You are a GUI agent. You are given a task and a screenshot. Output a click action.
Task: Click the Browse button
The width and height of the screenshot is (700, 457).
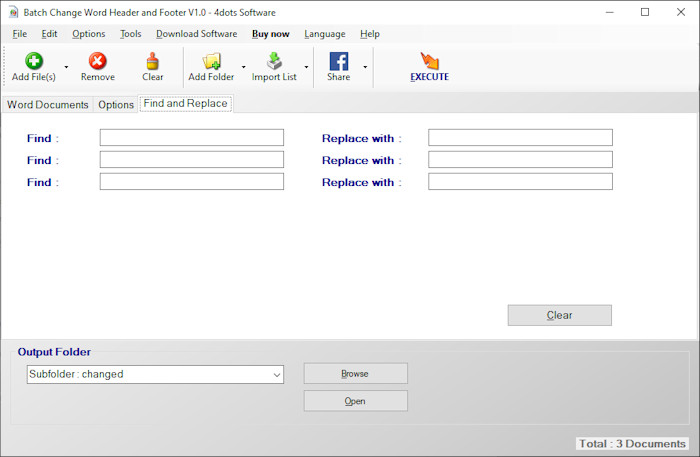tap(355, 373)
